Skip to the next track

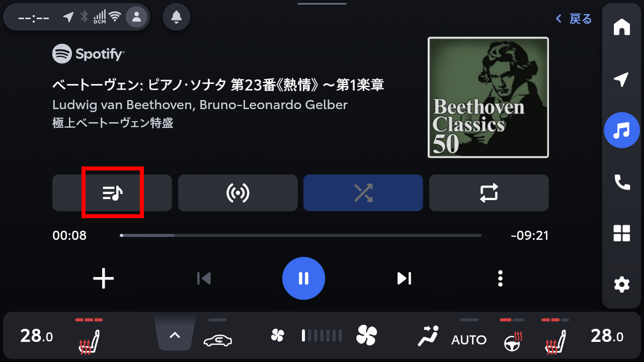[404, 278]
